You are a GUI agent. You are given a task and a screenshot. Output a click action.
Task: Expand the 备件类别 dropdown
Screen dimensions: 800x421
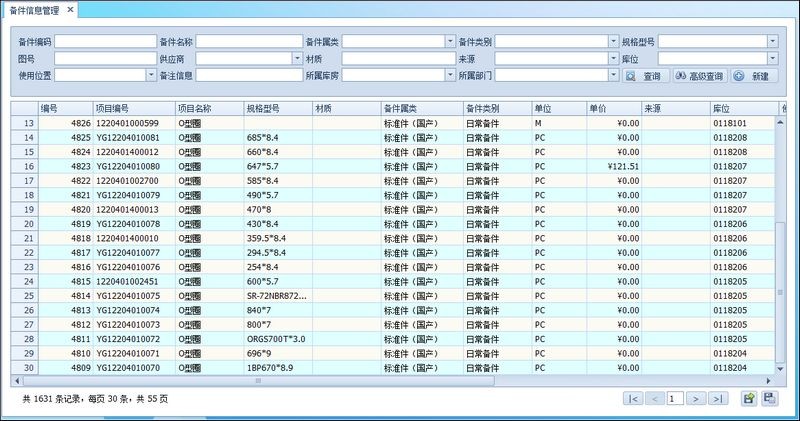tap(613, 41)
